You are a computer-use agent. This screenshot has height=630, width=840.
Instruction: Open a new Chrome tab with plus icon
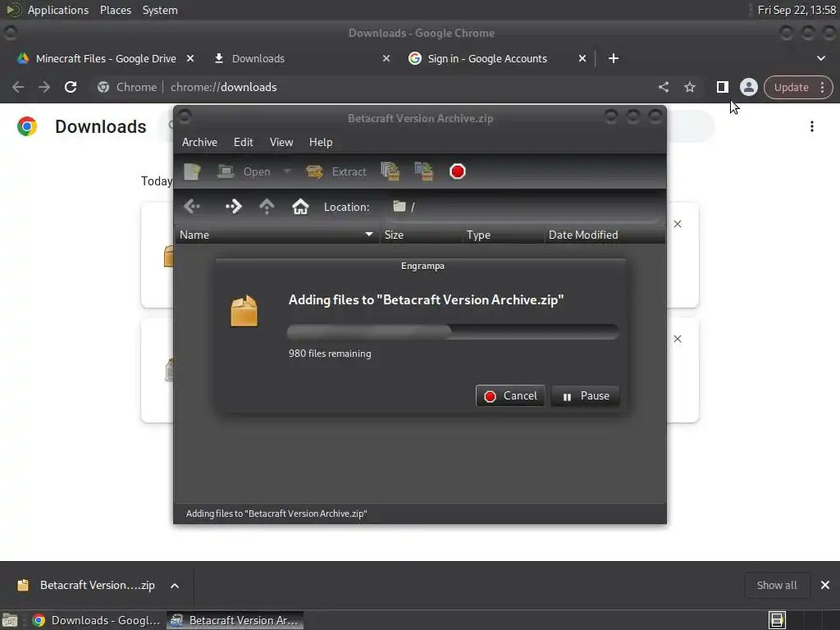[x=614, y=58]
